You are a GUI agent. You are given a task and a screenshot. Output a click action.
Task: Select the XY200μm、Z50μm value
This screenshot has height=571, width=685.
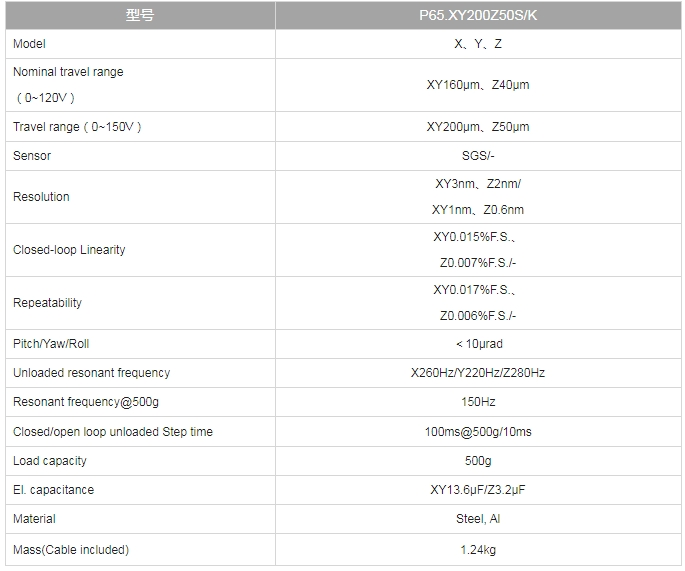pyautogui.click(x=478, y=127)
